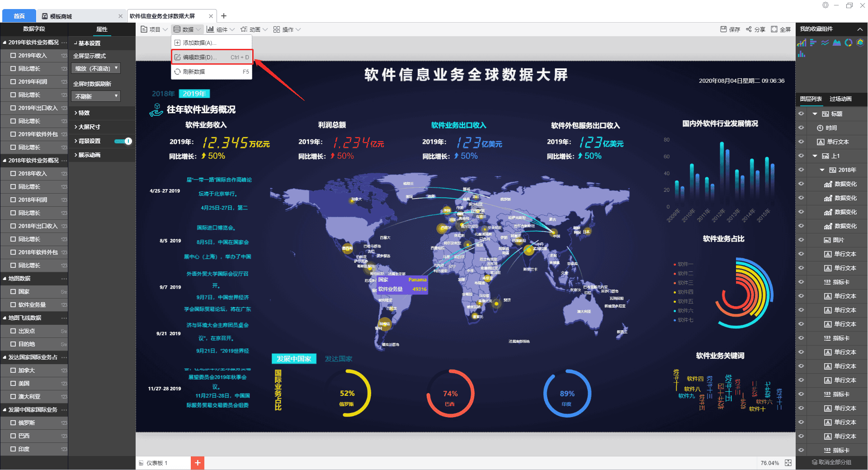This screenshot has width=868, height=470.
Task: Click the three-dot menu of 2018年软件业务概况
Action: coord(64,161)
